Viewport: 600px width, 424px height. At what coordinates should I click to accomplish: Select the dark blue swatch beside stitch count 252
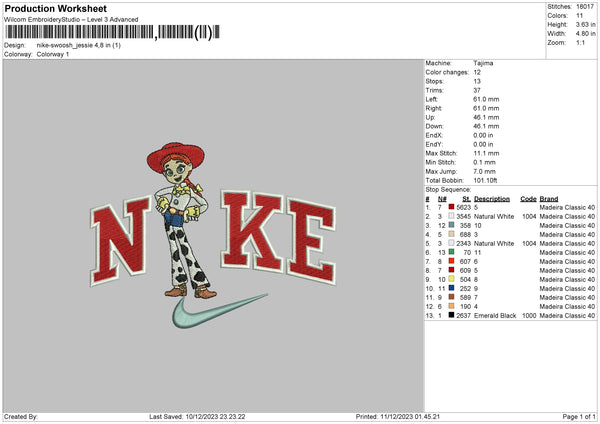[x=452, y=288]
